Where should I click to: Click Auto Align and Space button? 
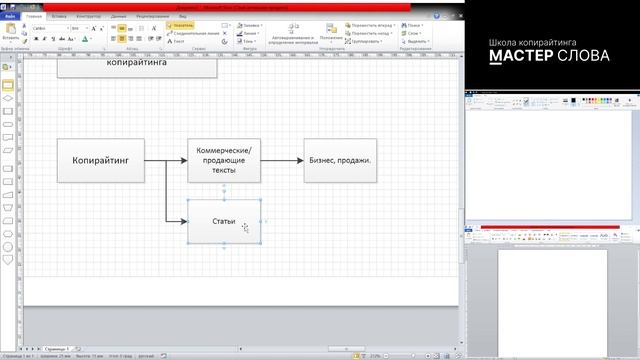pyautogui.click(x=293, y=34)
